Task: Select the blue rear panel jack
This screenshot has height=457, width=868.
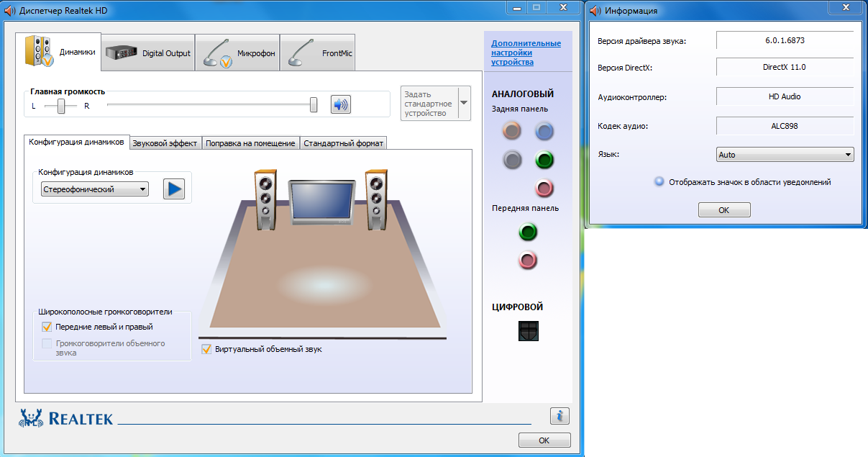Action: 544,131
